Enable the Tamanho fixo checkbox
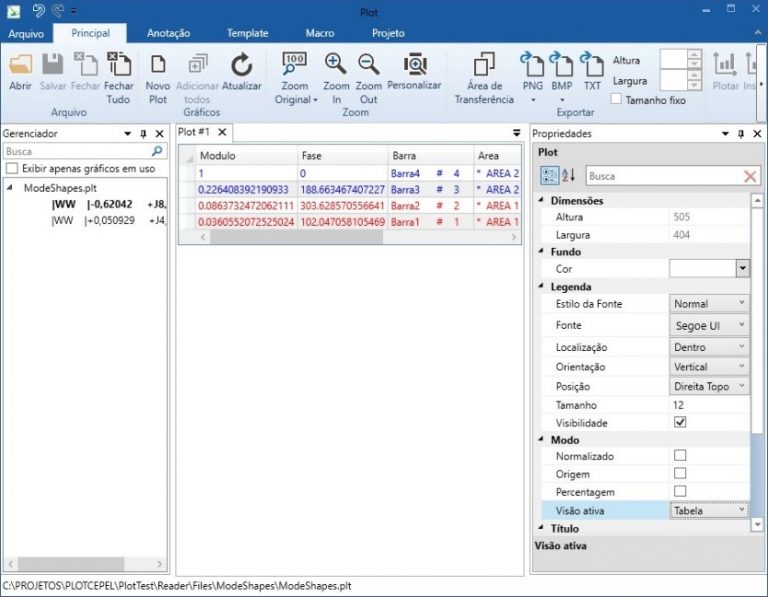768x597 pixels. [x=617, y=100]
